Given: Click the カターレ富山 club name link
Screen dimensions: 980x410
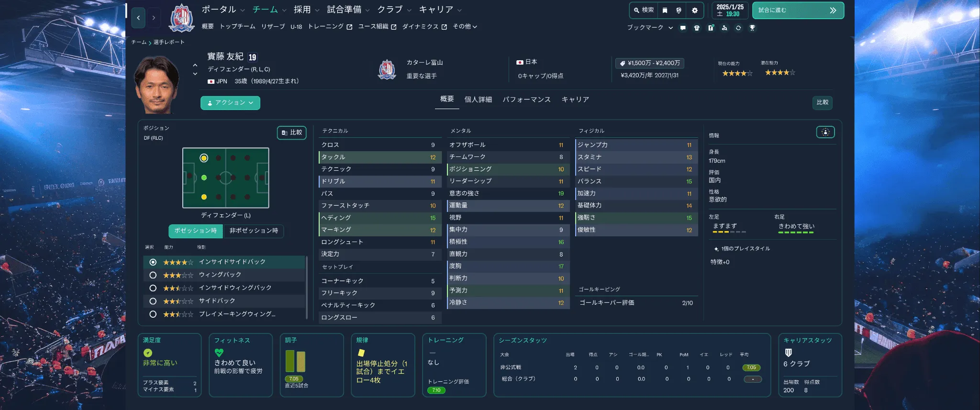Looking at the screenshot, I should (x=424, y=63).
